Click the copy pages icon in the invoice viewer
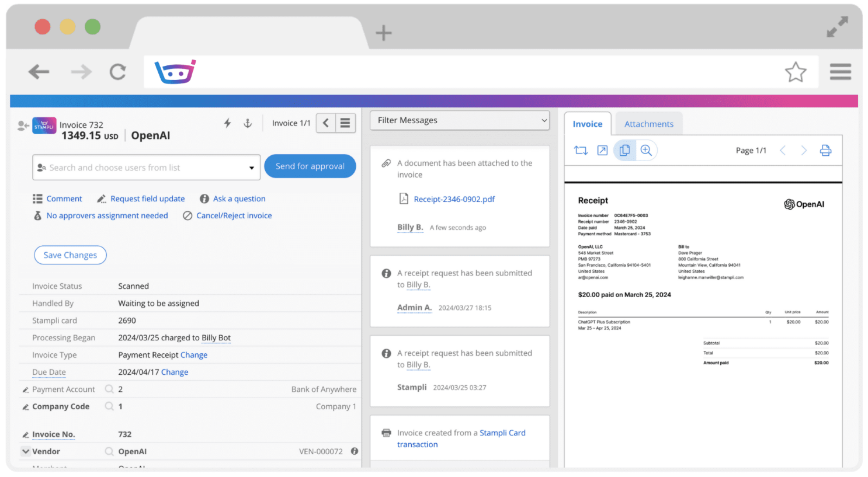Viewport: 868px width, 477px height. pos(624,151)
